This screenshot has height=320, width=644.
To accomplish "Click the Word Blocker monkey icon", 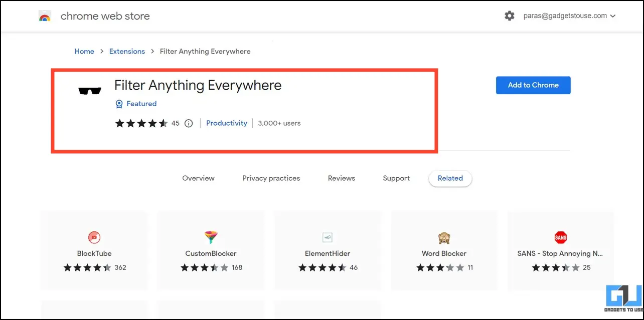I will (x=444, y=237).
